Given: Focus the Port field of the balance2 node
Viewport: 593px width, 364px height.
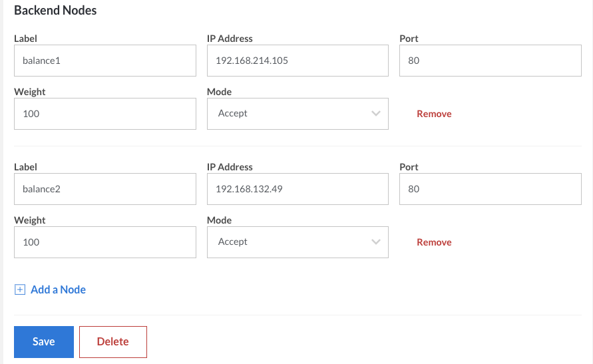Looking at the screenshot, I should [x=490, y=189].
